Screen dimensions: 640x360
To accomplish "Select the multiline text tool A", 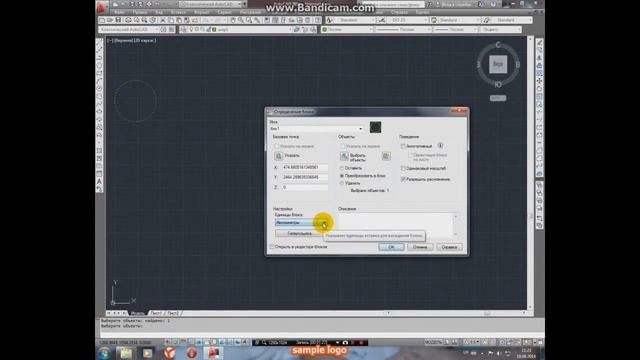I will click(99, 181).
